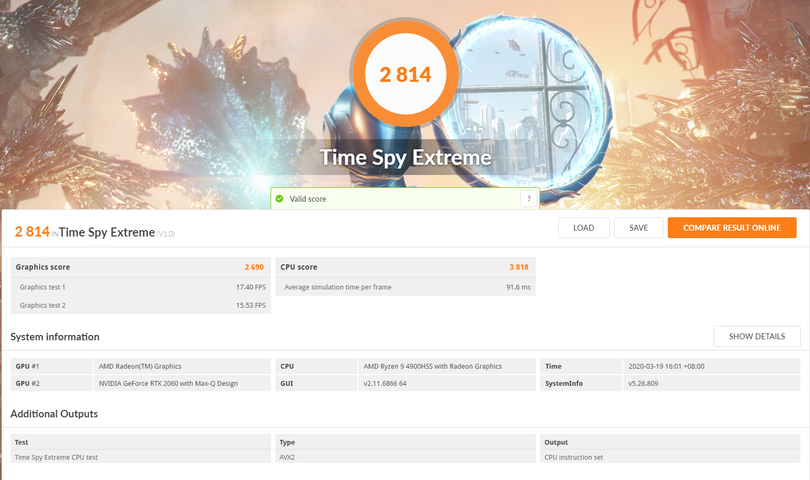
Task: Click SHOW DETAILS for system information
Action: click(757, 336)
